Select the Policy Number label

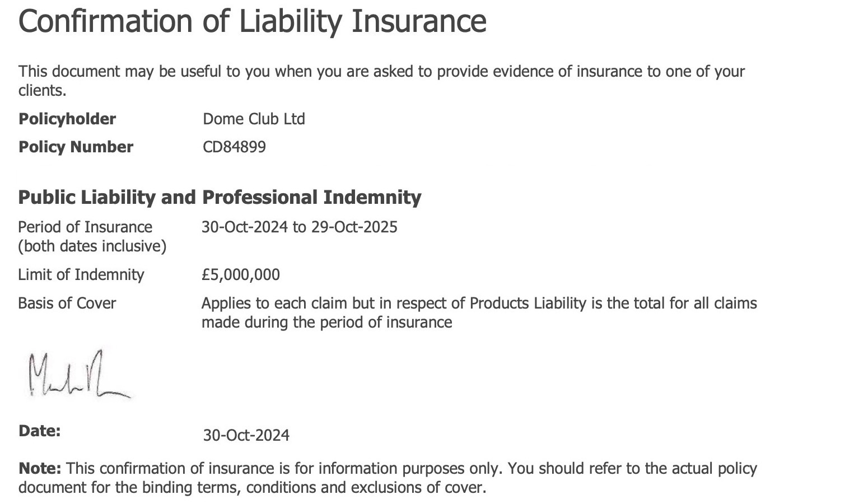(x=76, y=147)
